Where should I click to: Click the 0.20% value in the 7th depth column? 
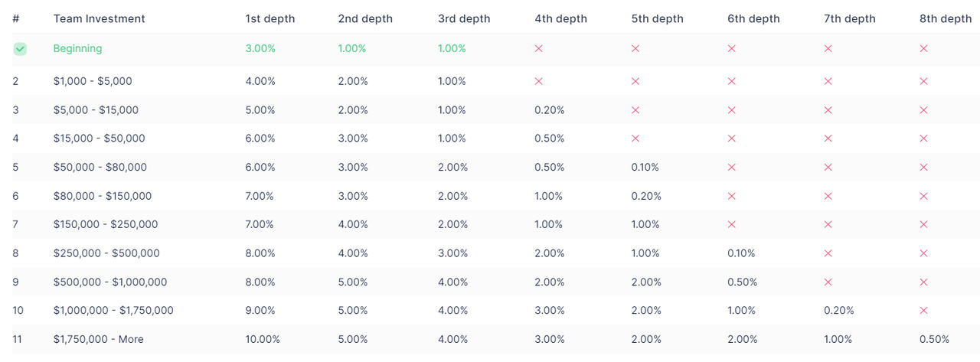(838, 311)
